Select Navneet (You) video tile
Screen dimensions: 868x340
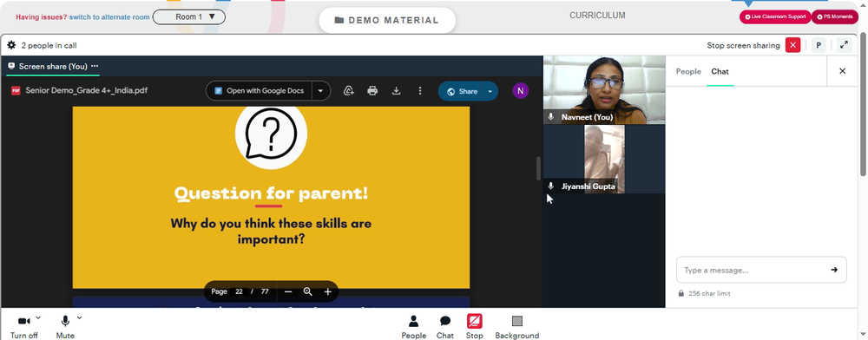604,89
